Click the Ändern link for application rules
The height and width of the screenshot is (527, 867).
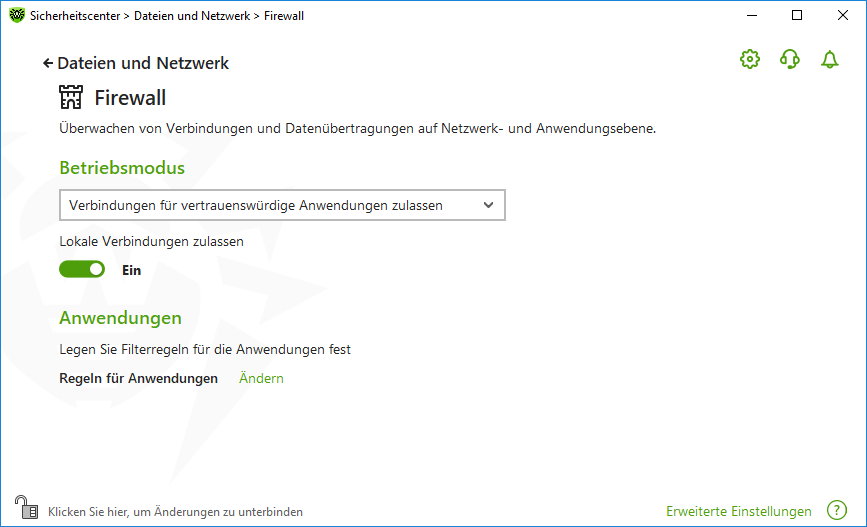point(261,378)
